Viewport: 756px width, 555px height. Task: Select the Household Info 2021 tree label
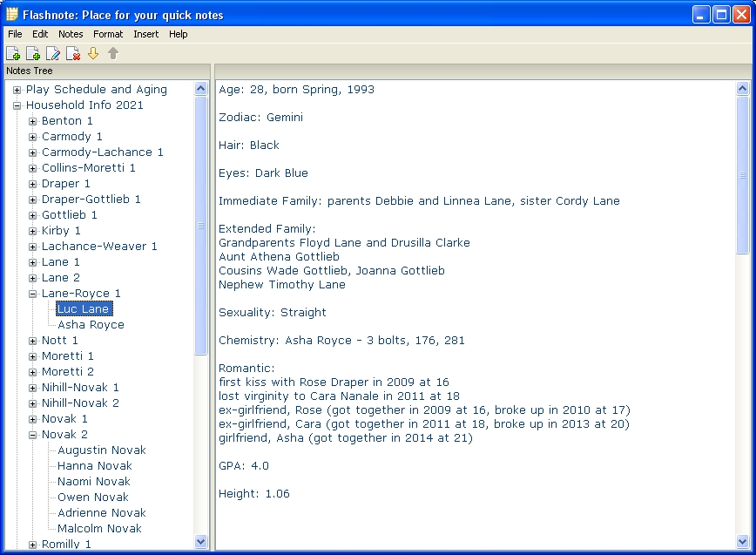(x=84, y=105)
